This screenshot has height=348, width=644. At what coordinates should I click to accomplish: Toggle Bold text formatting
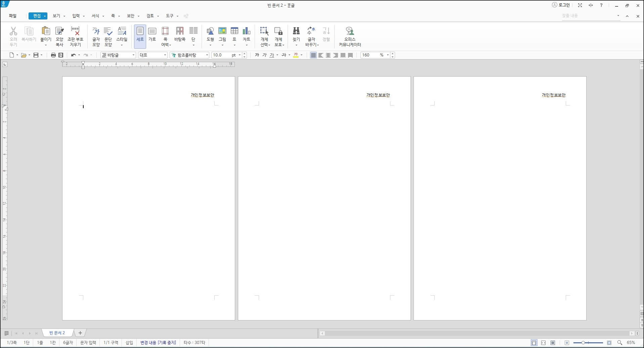coord(257,55)
